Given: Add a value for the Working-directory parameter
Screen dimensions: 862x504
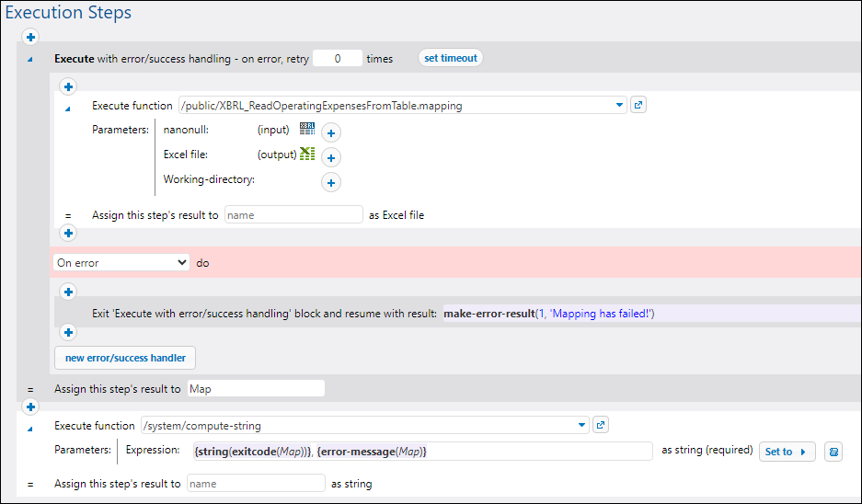Looking at the screenshot, I should [331, 182].
